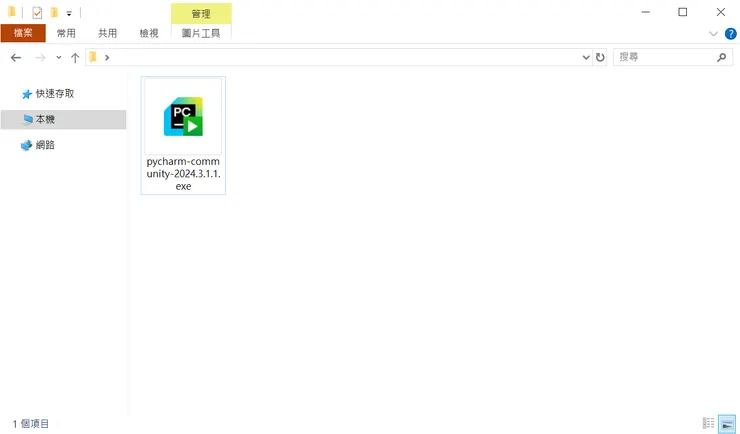The image size is (740, 434).
Task: Click the New Folder quick access icon
Action: [54, 13]
